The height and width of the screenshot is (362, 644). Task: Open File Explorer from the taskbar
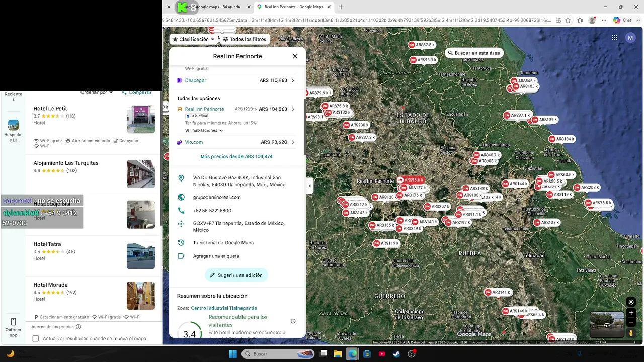338,354
